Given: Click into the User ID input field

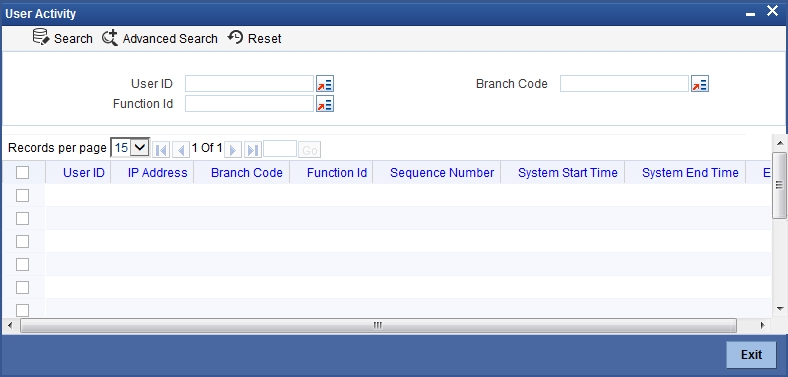Looking at the screenshot, I should click(x=249, y=84).
